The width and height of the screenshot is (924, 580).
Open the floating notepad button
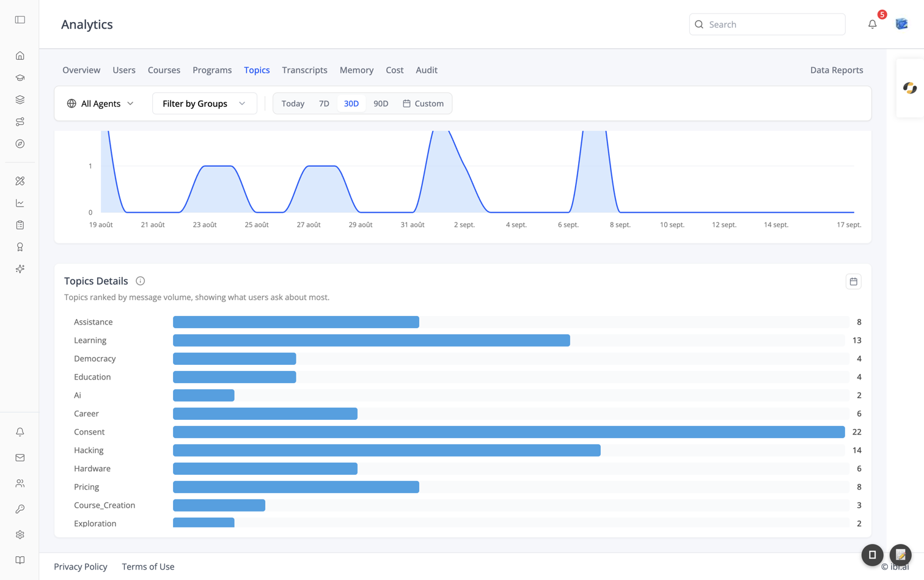point(901,555)
